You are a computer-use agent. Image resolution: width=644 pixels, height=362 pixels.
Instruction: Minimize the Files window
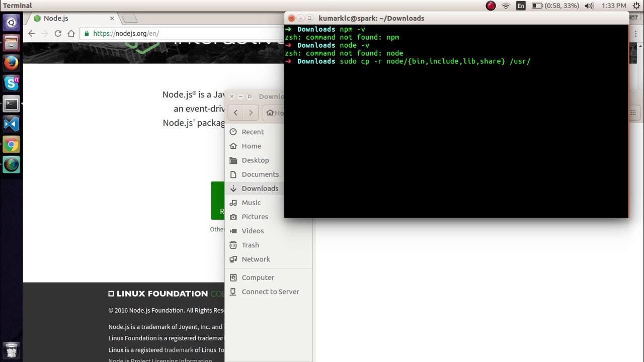pos(240,97)
